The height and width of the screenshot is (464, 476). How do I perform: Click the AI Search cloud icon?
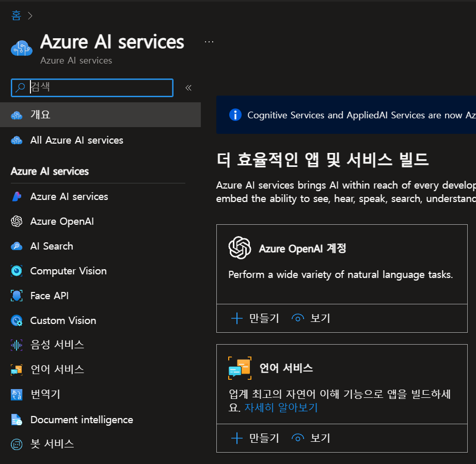coord(17,246)
